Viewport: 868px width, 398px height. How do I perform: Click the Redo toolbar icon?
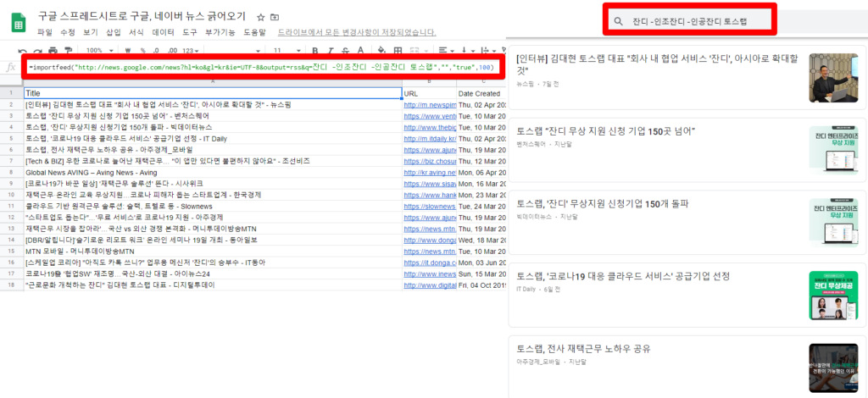pos(38,51)
